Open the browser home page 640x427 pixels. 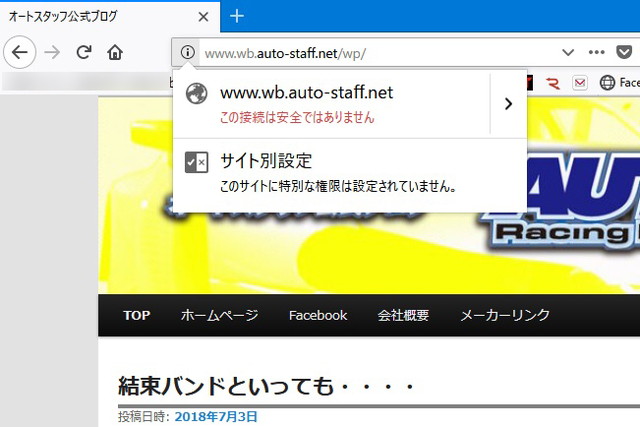(x=115, y=52)
